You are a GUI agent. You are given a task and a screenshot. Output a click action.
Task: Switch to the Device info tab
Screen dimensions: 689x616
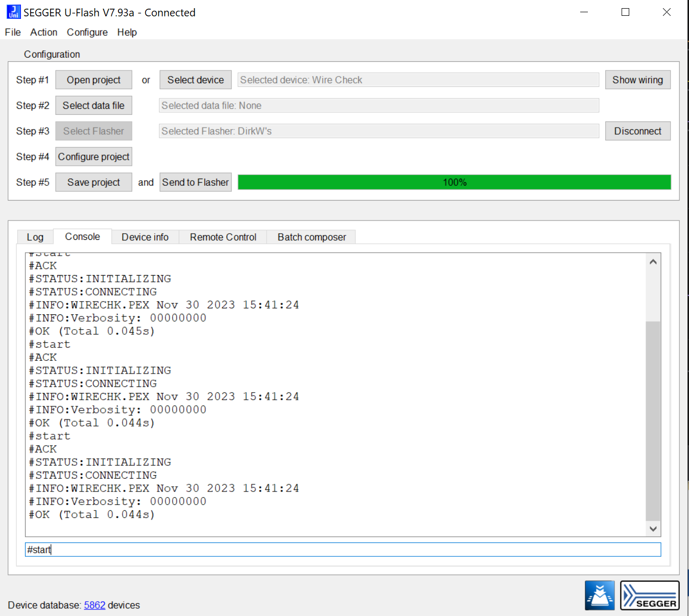(x=145, y=237)
